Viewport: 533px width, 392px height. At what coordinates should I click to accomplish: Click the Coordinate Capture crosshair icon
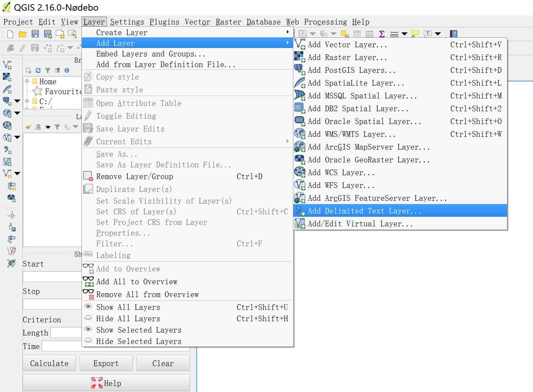pyautogui.click(x=11, y=215)
